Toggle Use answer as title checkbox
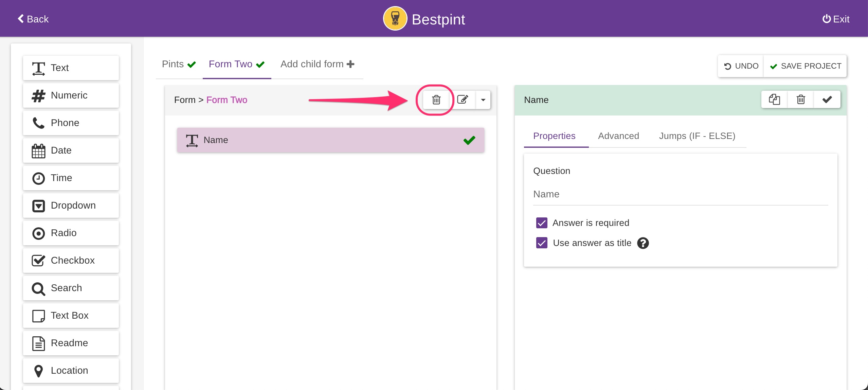This screenshot has height=390, width=868. (542, 243)
